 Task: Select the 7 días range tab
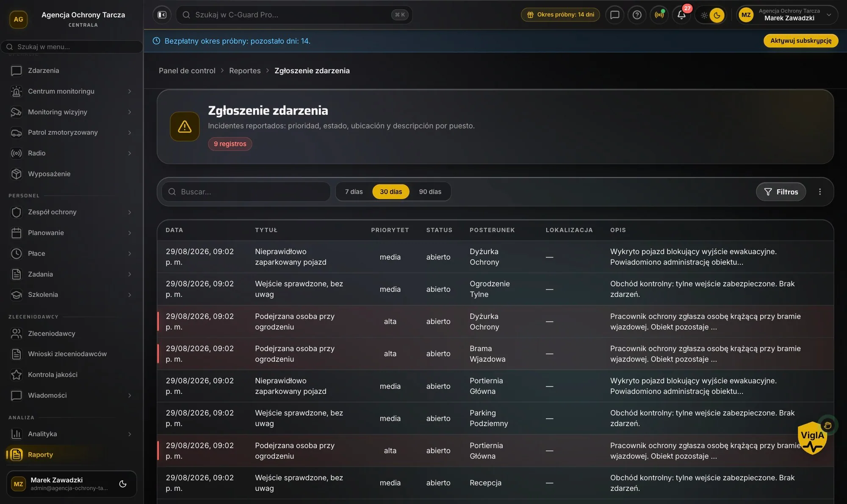point(354,192)
